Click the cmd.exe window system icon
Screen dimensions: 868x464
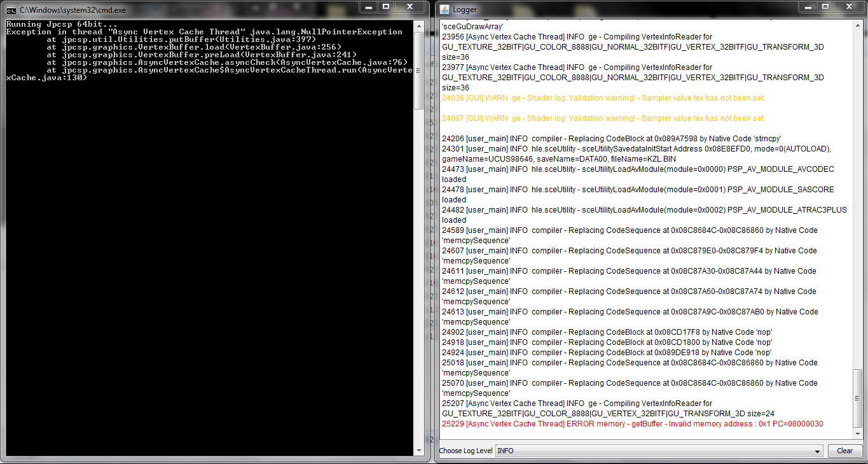11,10
